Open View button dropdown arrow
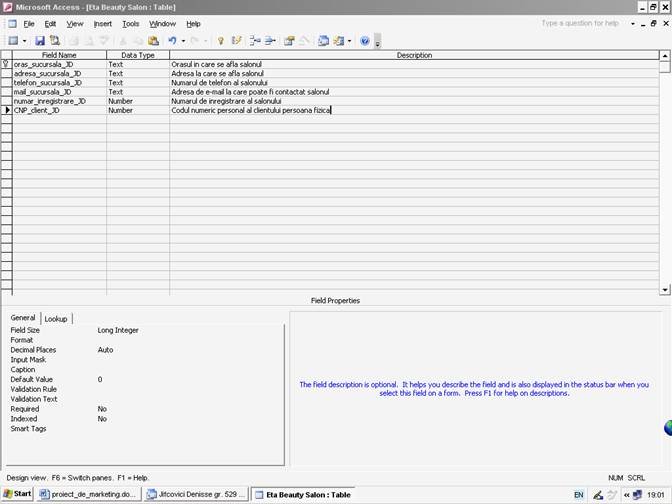The image size is (672, 504). tap(24, 41)
